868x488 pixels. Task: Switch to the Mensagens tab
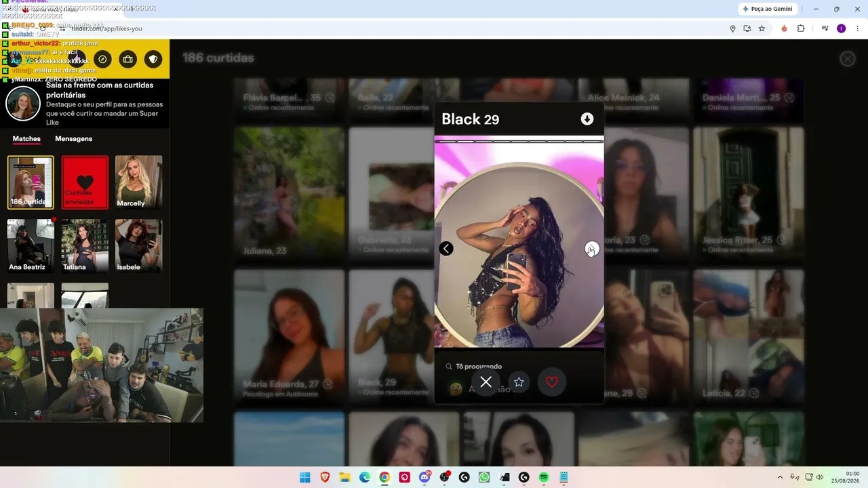[74, 139]
